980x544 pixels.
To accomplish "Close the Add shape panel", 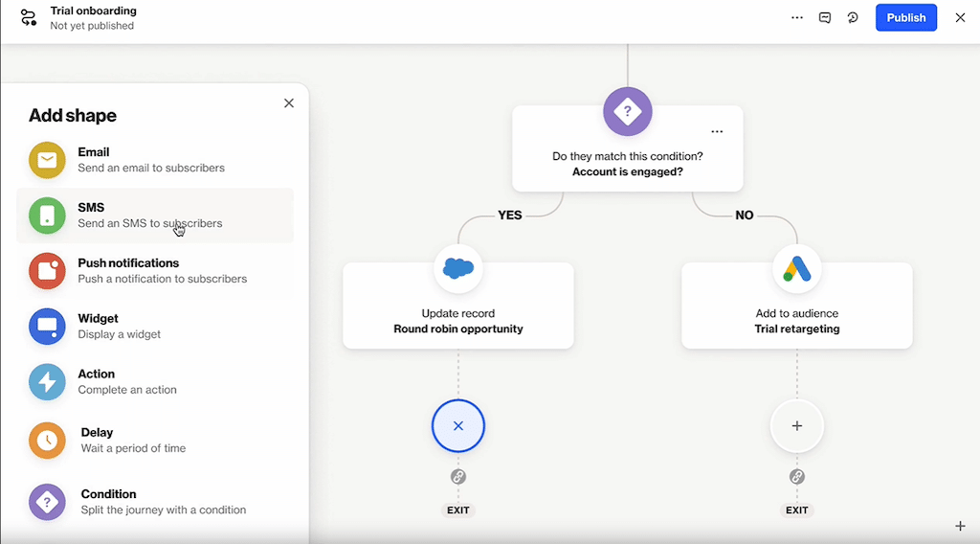I will pos(289,103).
